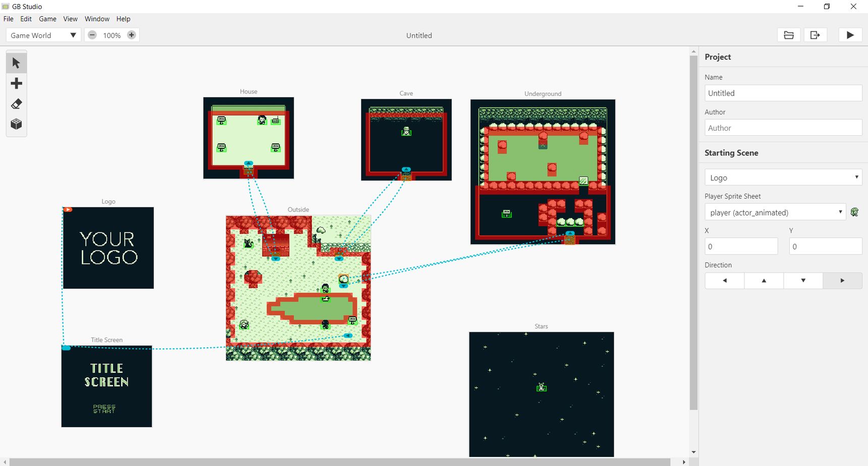Click the Author input field
Viewport: 868px width, 466px height.
[x=783, y=128]
